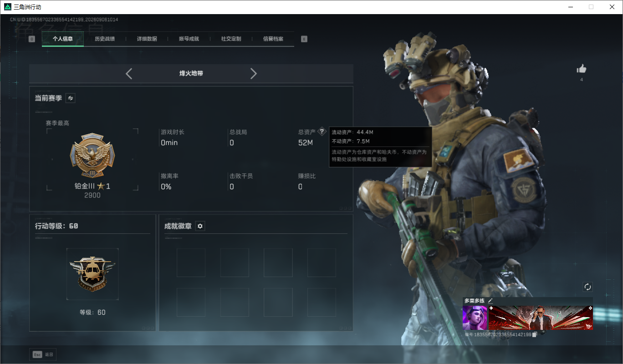Viewport: 623px width, 364px height.
Task: Edit the nickname 多菜多练 with the pencil
Action: click(490, 301)
